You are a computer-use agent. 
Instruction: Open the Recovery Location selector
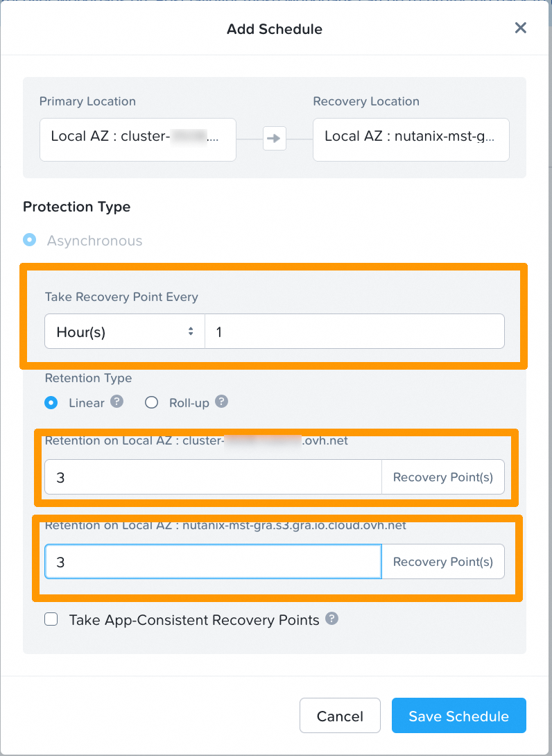[x=411, y=139]
